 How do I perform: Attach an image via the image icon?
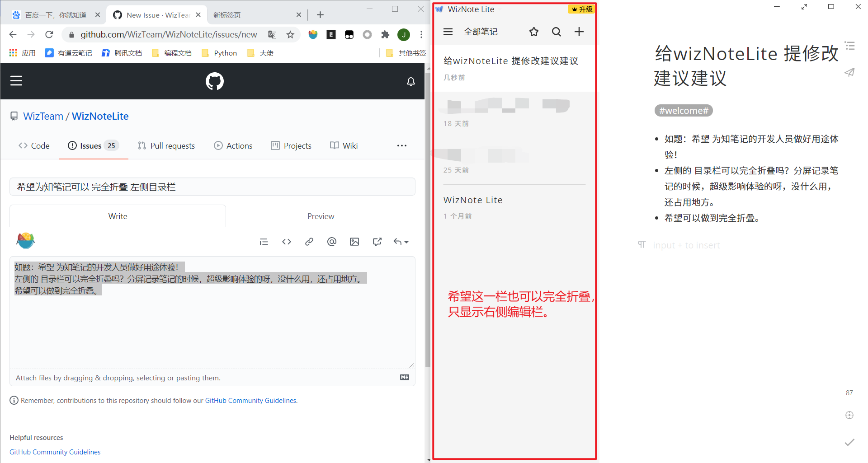[354, 242]
